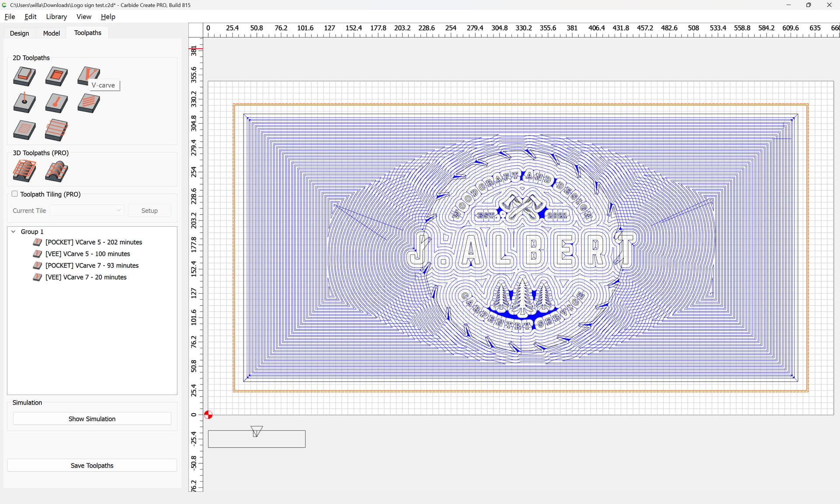Open the Current Tile dropdown
The image size is (840, 504).
pyautogui.click(x=87, y=210)
